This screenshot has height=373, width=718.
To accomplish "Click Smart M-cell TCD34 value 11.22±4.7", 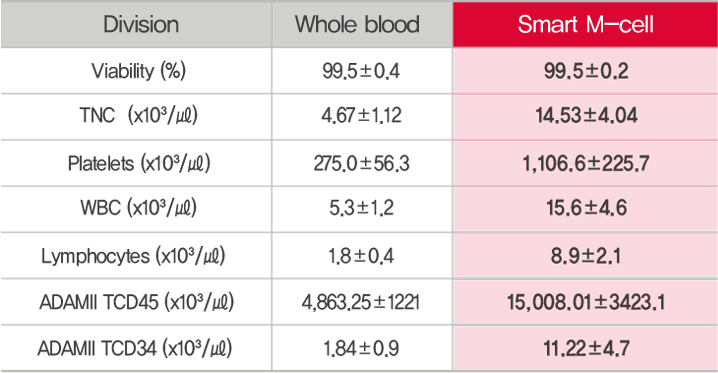I will point(587,348).
